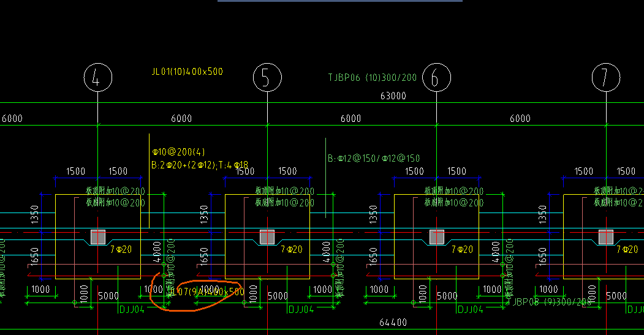Click the 64400 dimension text at bottom
This screenshot has width=644, height=335.
393,322
